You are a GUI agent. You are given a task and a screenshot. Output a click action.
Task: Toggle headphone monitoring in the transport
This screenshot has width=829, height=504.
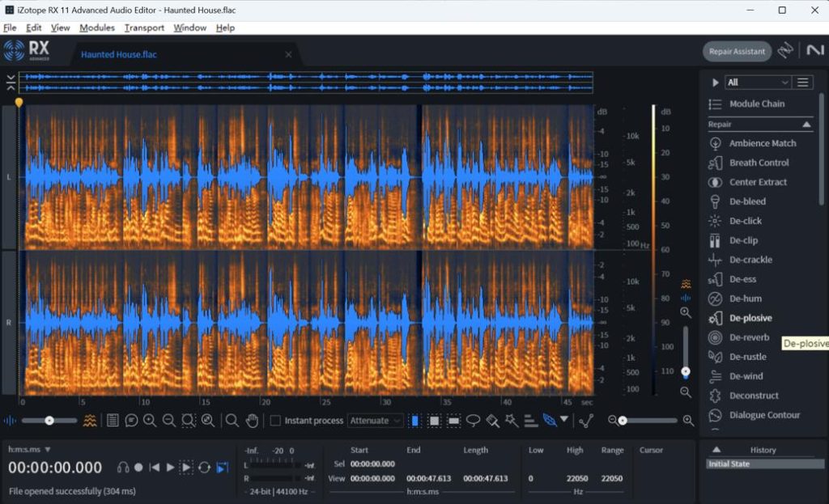(x=123, y=467)
